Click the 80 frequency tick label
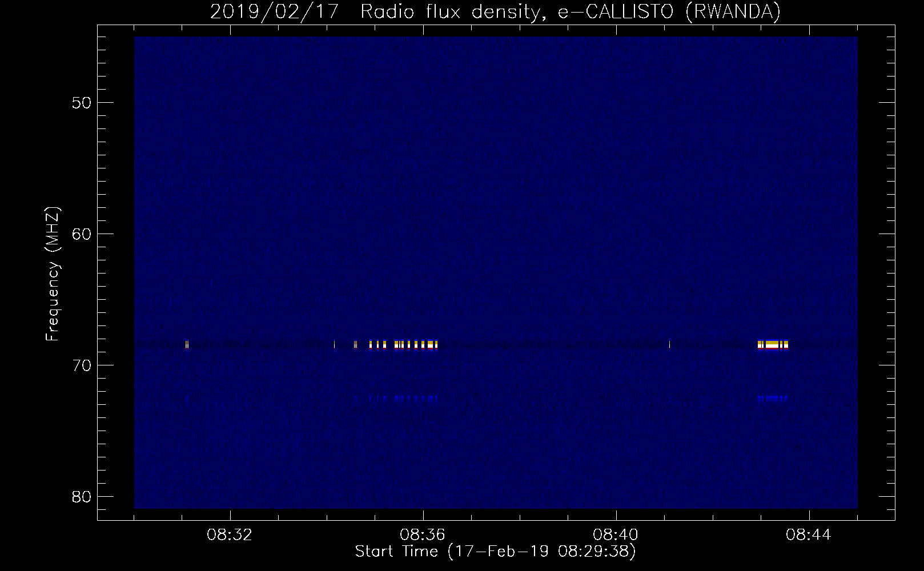This screenshot has height=571, width=924. tap(82, 497)
